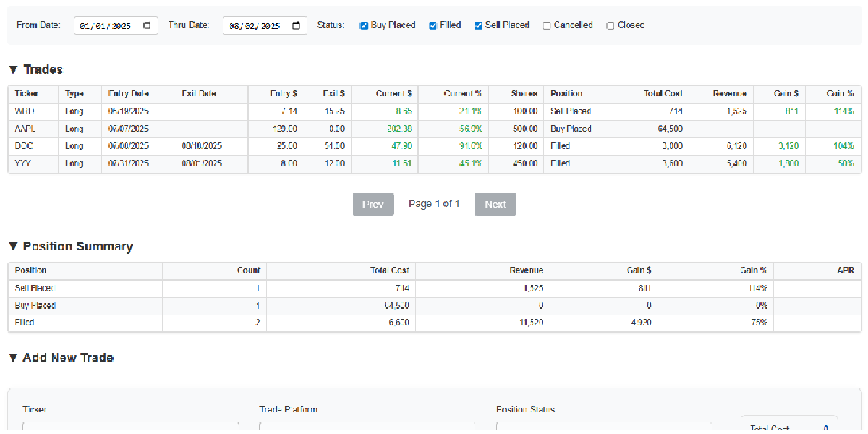Enable the Cancelled status filter

pyautogui.click(x=548, y=25)
